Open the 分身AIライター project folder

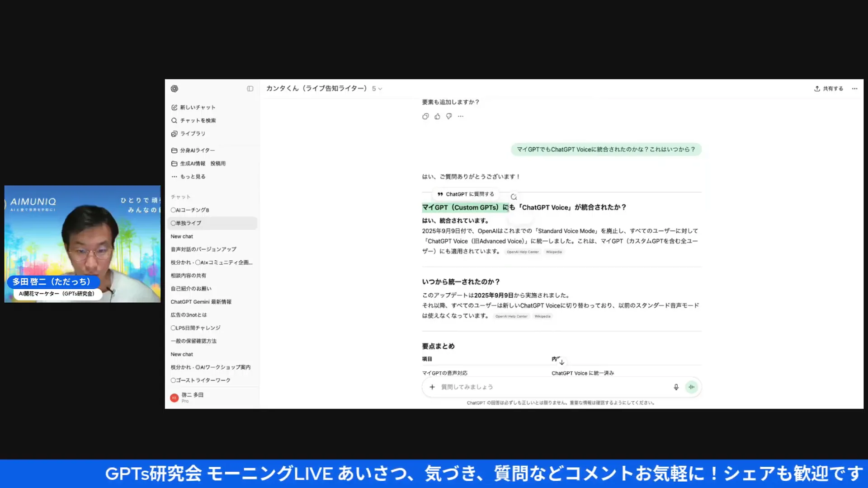pos(193,150)
